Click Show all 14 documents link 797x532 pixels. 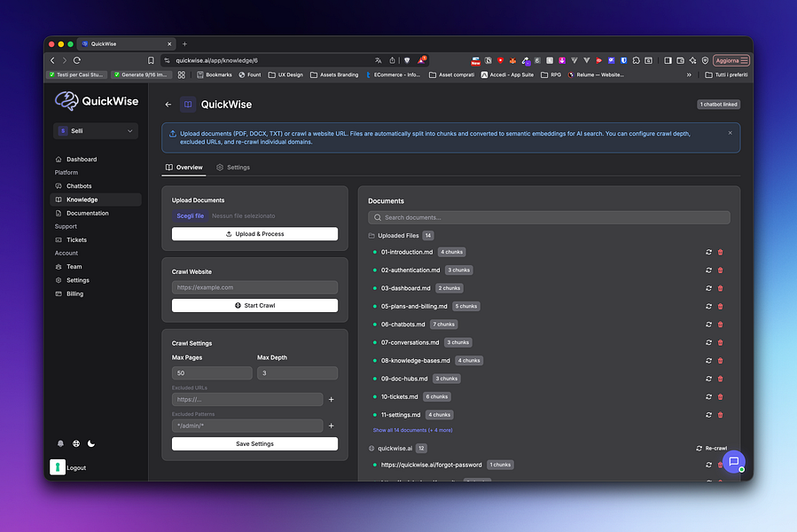click(413, 430)
